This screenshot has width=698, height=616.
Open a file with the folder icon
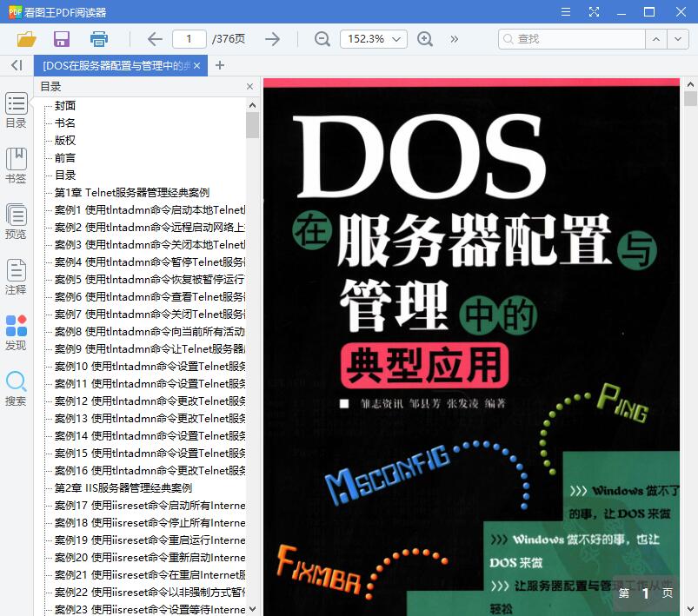[x=26, y=39]
